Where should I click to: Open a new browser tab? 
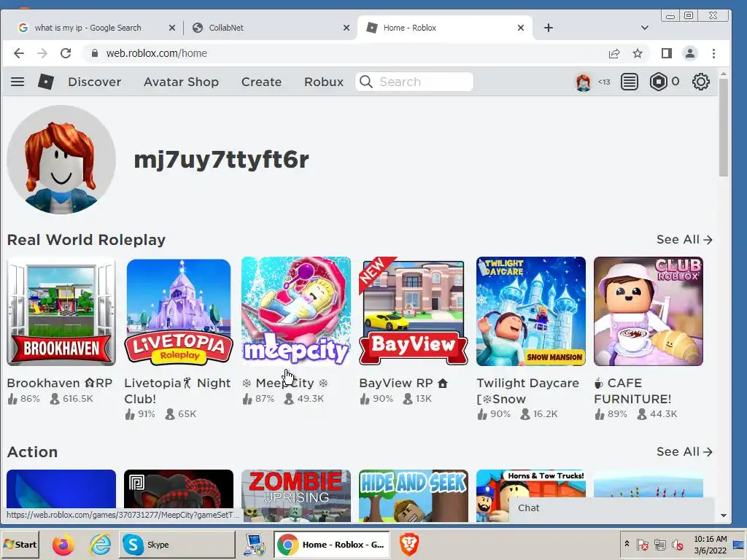pos(549,28)
